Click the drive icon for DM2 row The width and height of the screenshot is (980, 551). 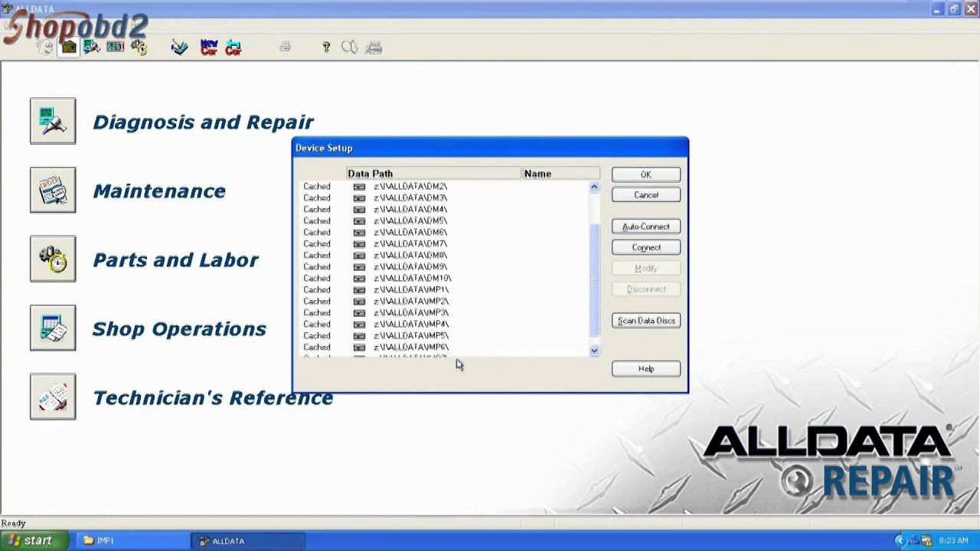click(359, 187)
